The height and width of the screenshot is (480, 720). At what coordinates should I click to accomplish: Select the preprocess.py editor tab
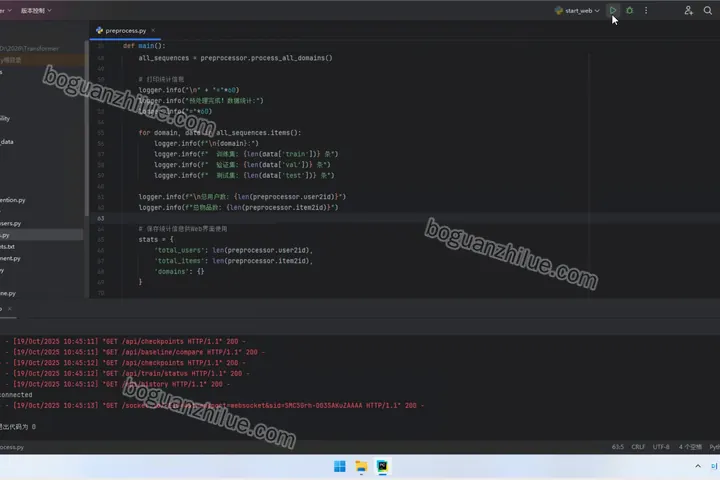click(x=125, y=30)
